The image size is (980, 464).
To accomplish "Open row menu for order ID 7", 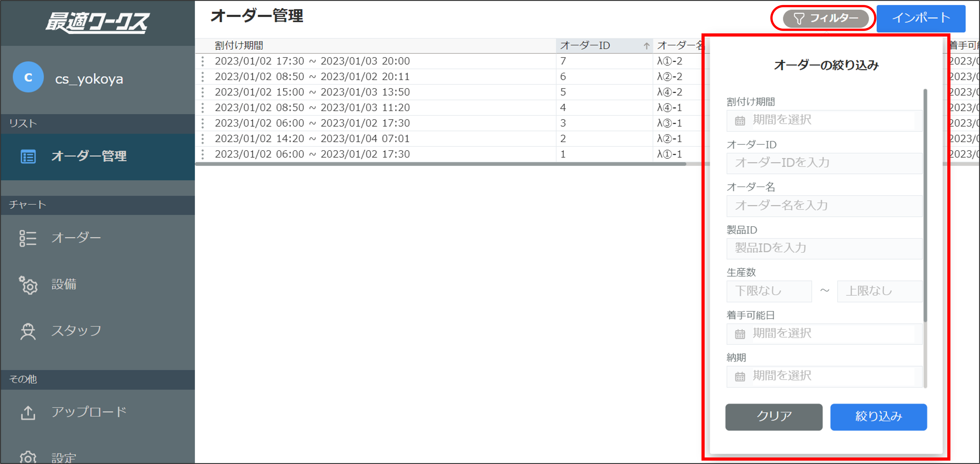I will (203, 61).
